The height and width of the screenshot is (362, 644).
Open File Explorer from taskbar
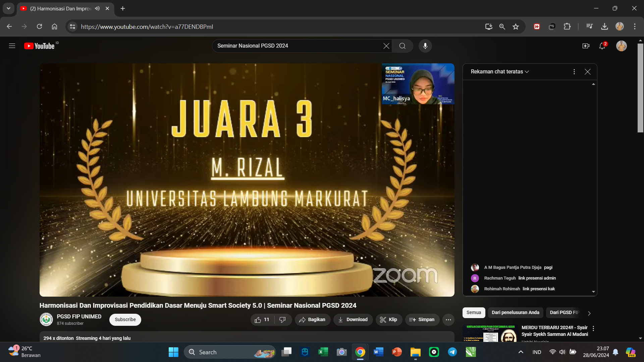[x=415, y=352]
